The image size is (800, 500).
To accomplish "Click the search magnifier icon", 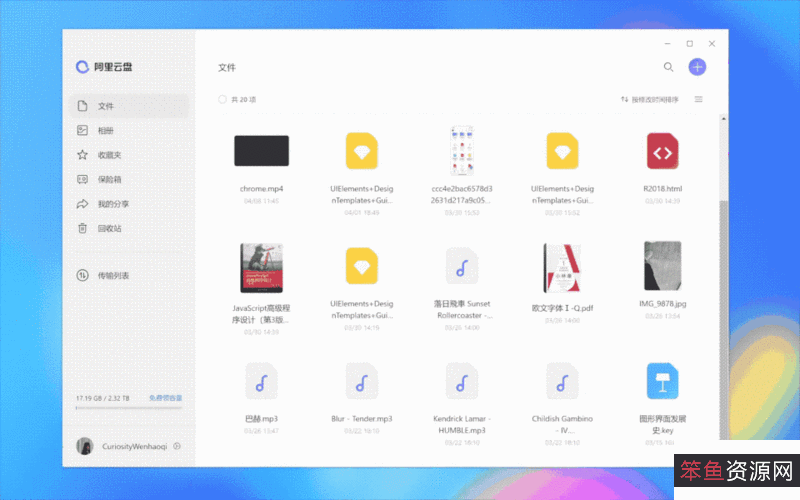I will (x=668, y=67).
